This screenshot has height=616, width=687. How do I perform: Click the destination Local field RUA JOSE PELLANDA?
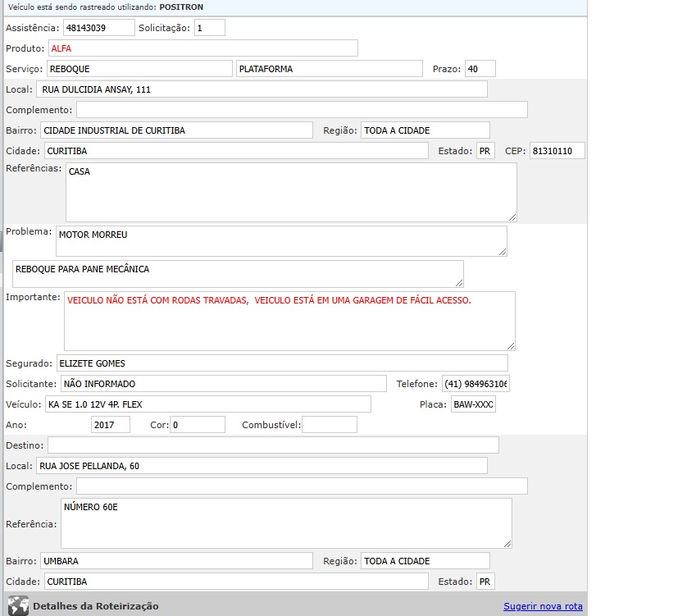[x=262, y=466]
